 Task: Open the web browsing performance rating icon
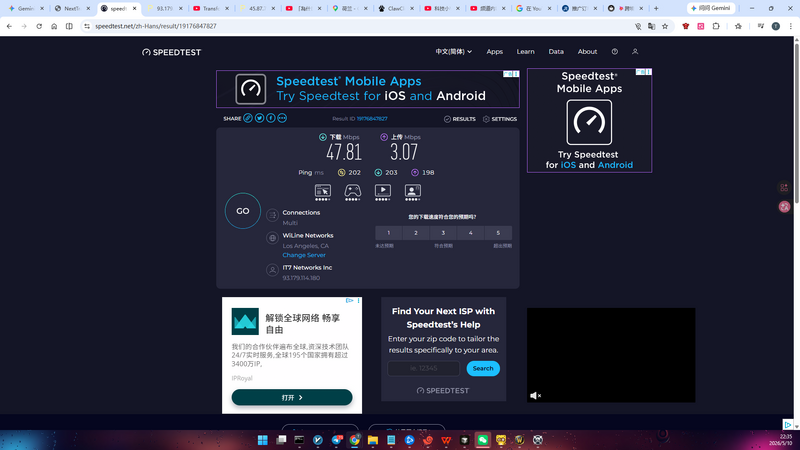(x=322, y=192)
